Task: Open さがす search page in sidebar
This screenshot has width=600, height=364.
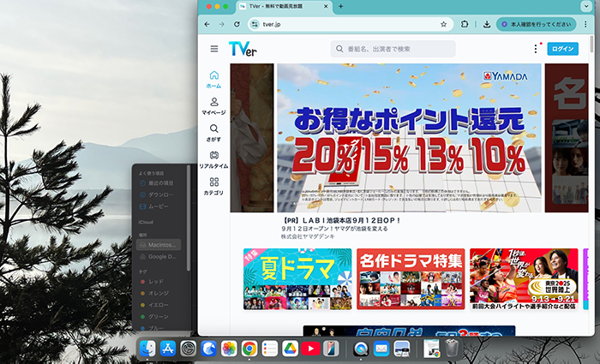Action: (214, 133)
